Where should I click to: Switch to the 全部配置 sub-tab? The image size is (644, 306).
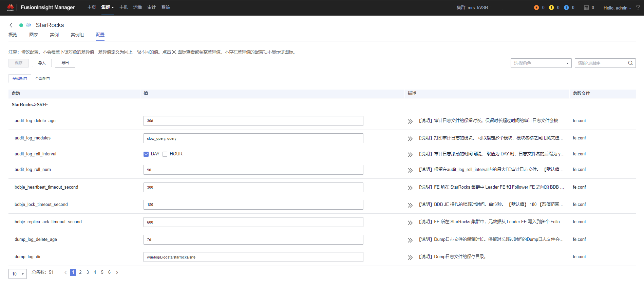pyautogui.click(x=42, y=78)
